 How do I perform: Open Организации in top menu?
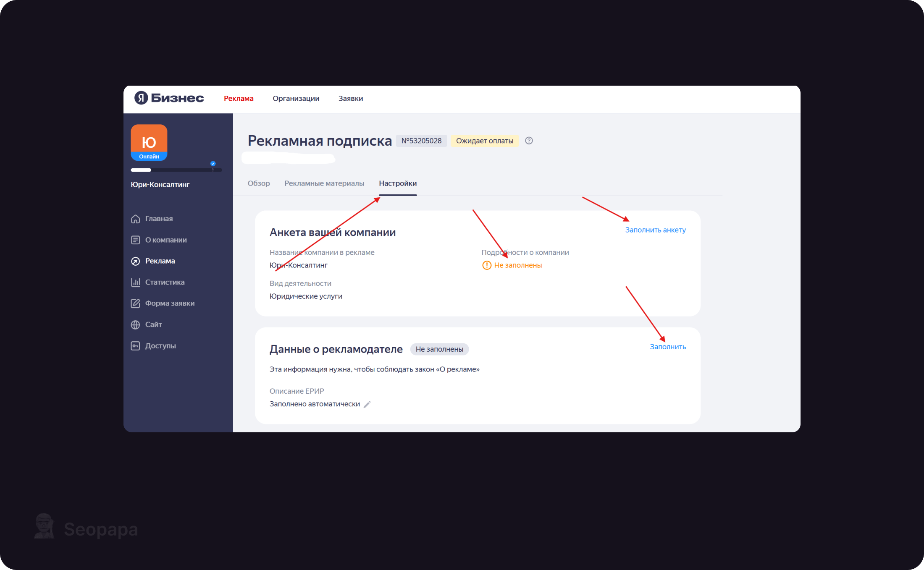296,99
